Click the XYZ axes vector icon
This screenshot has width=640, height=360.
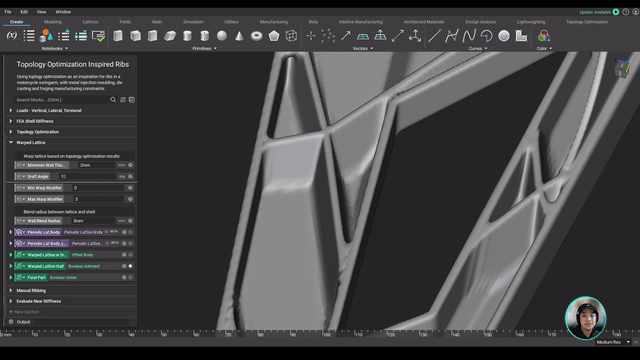click(415, 36)
